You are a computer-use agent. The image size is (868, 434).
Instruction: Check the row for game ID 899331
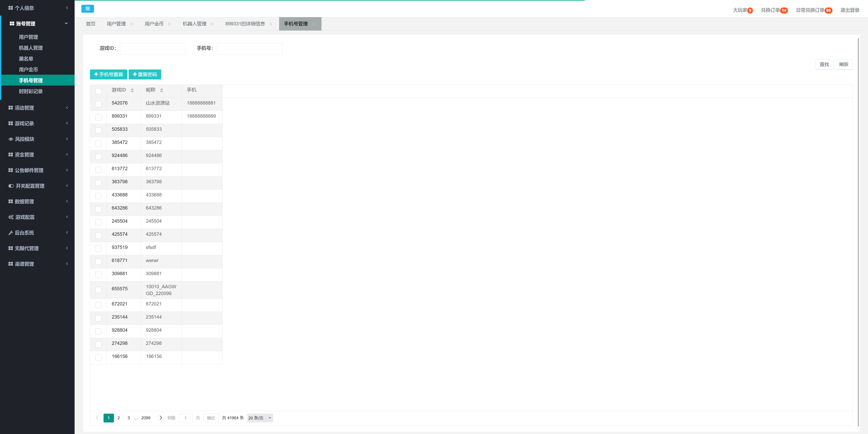coord(98,117)
